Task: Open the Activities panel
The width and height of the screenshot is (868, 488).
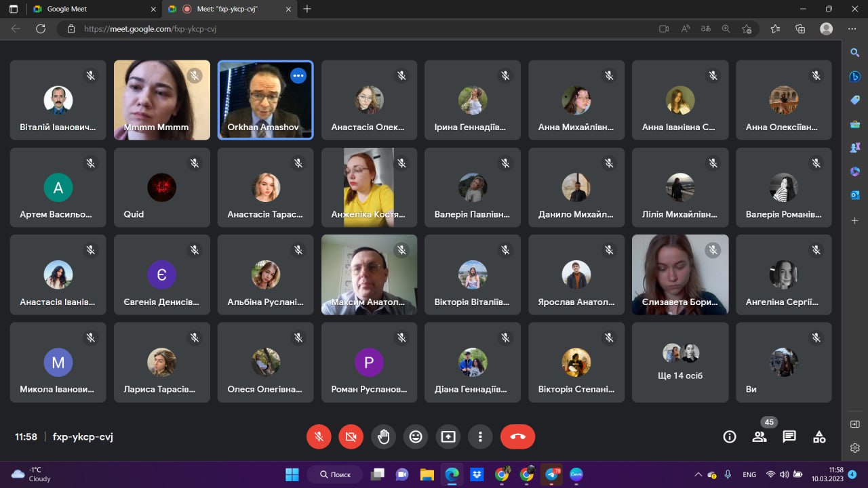Action: click(819, 437)
